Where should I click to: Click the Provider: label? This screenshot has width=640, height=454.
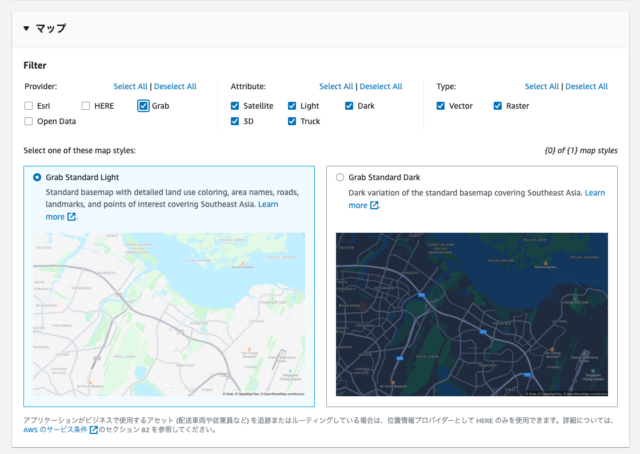pos(41,87)
